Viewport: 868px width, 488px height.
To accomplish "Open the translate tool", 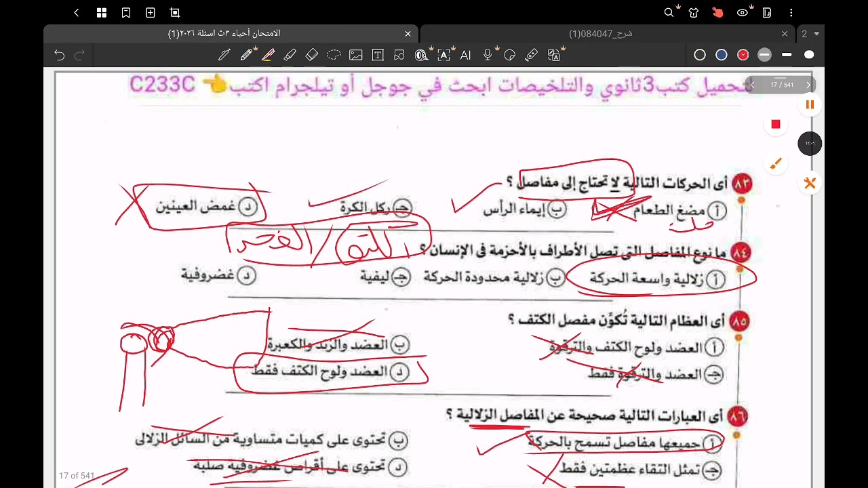I will pos(554,55).
